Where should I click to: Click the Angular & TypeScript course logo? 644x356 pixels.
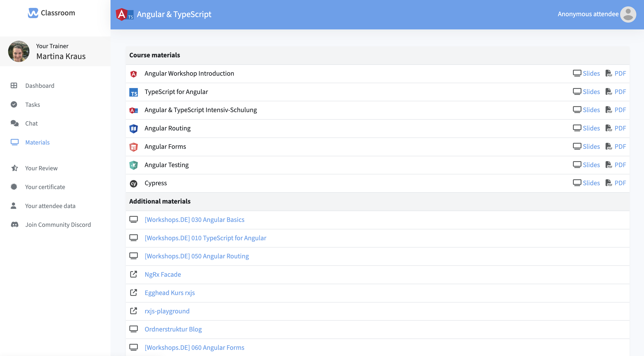pos(124,14)
